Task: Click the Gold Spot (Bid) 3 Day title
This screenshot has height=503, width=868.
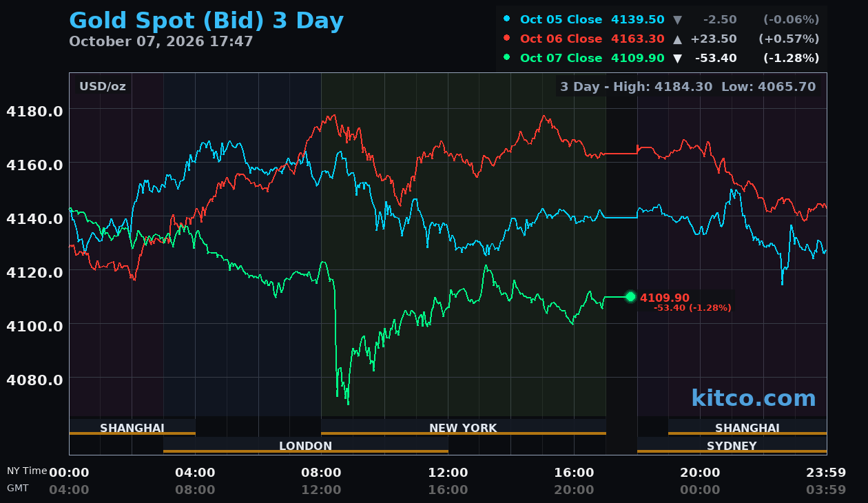Action: [x=206, y=21]
